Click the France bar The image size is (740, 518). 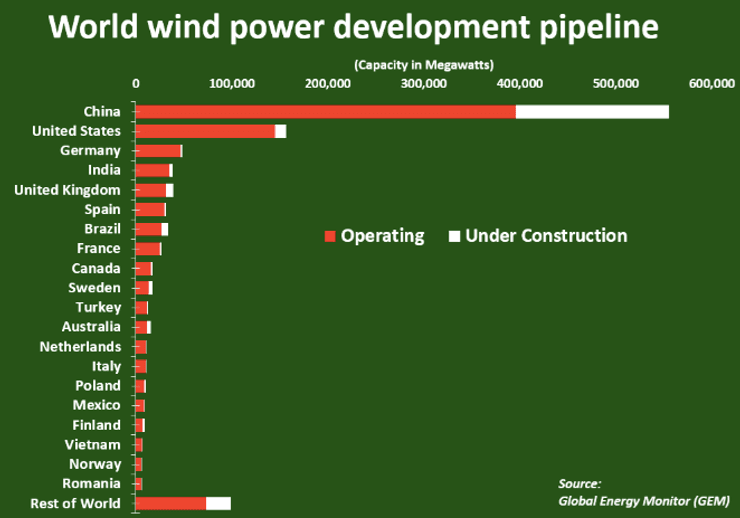[x=147, y=248]
